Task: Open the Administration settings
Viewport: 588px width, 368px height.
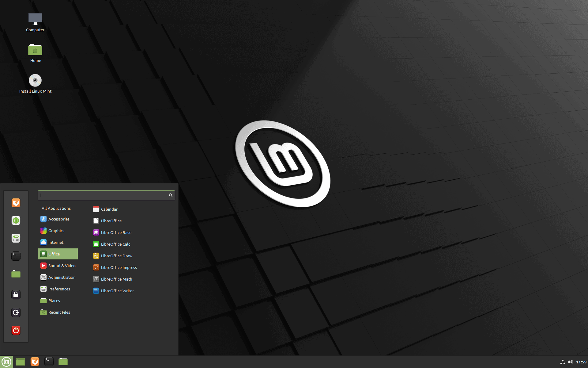Action: [58, 277]
